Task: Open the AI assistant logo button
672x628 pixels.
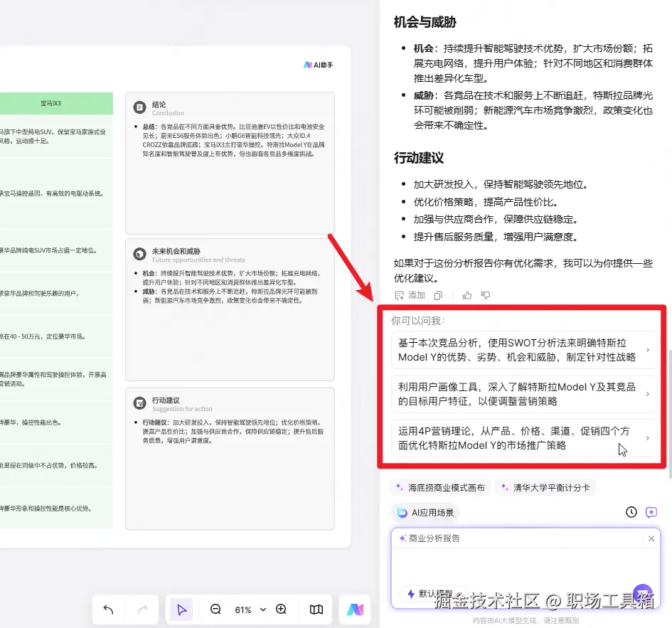Action: point(355,609)
